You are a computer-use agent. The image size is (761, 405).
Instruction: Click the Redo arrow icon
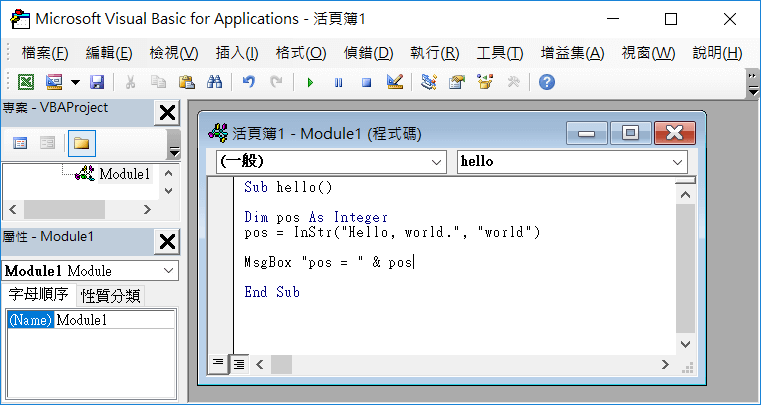coord(277,82)
